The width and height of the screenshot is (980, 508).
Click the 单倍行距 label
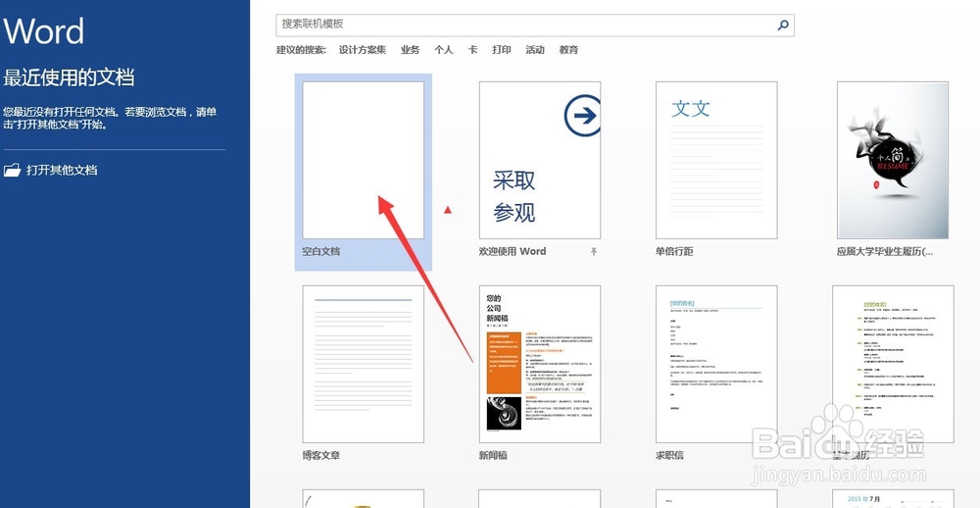click(x=674, y=251)
